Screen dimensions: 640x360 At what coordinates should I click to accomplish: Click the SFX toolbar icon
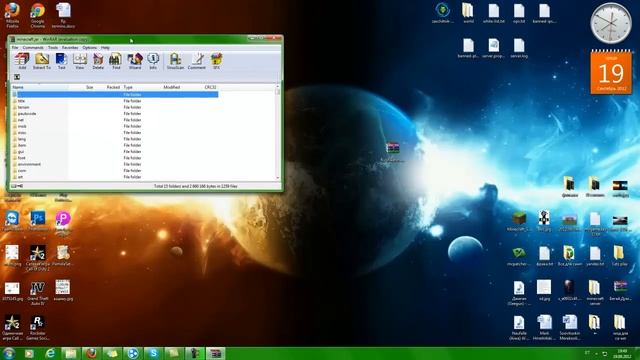coord(216,61)
